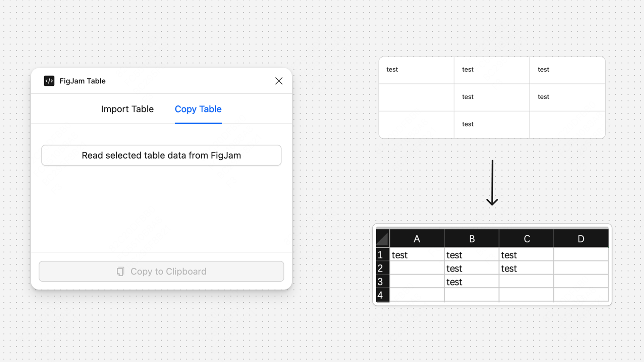Click spreadsheet cell C1 containing test

[x=526, y=255]
